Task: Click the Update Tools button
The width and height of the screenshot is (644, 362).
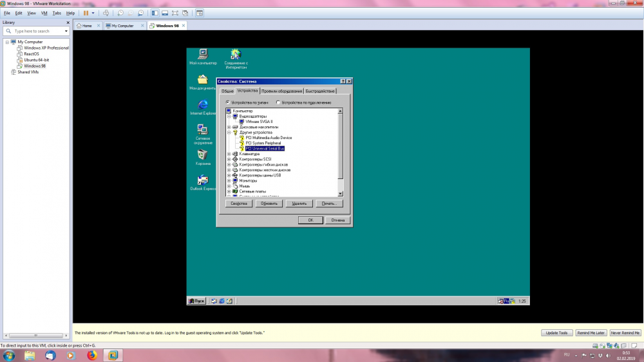Action: coord(556,333)
